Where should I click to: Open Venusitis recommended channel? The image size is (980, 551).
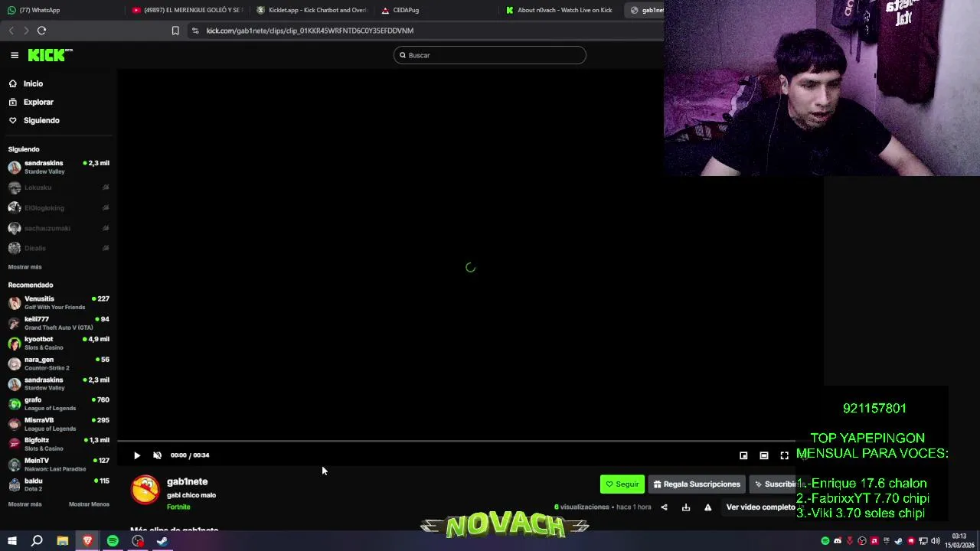pyautogui.click(x=58, y=303)
